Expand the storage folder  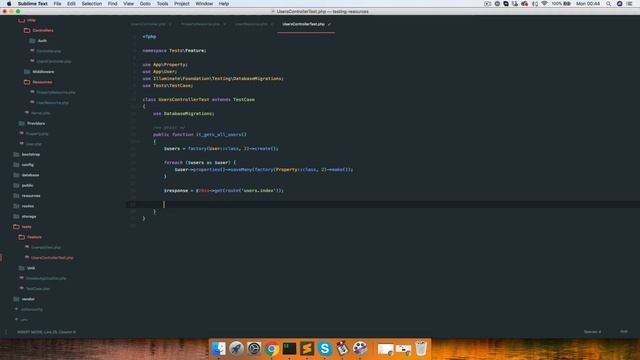pyautogui.click(x=29, y=216)
